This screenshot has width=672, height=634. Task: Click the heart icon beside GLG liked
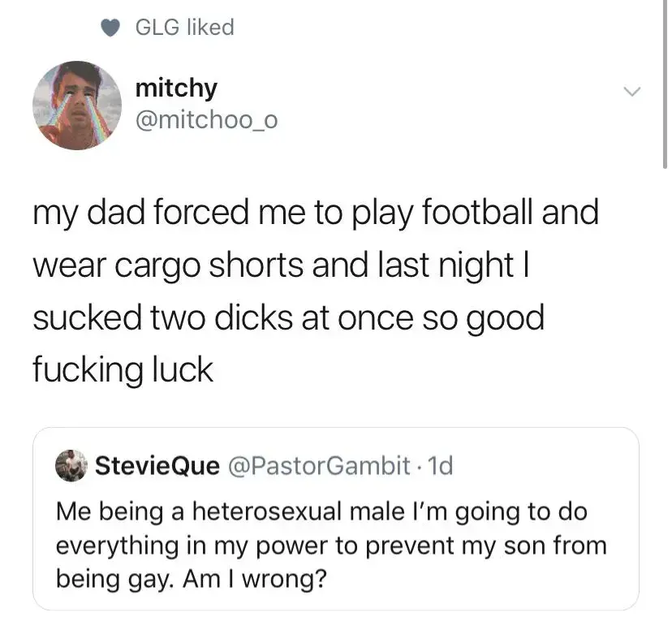pos(110,28)
